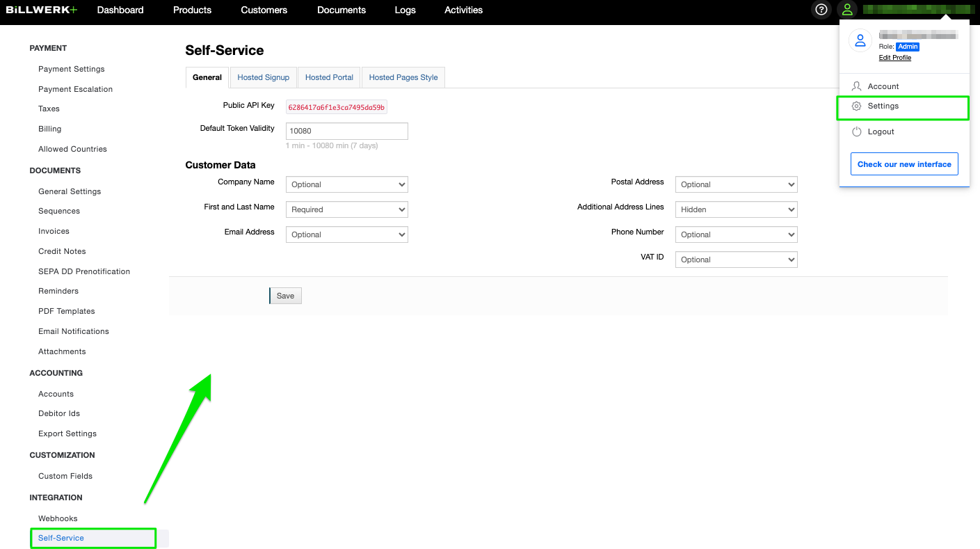The width and height of the screenshot is (980, 549).
Task: Open the Email Address dropdown
Action: pyautogui.click(x=347, y=234)
